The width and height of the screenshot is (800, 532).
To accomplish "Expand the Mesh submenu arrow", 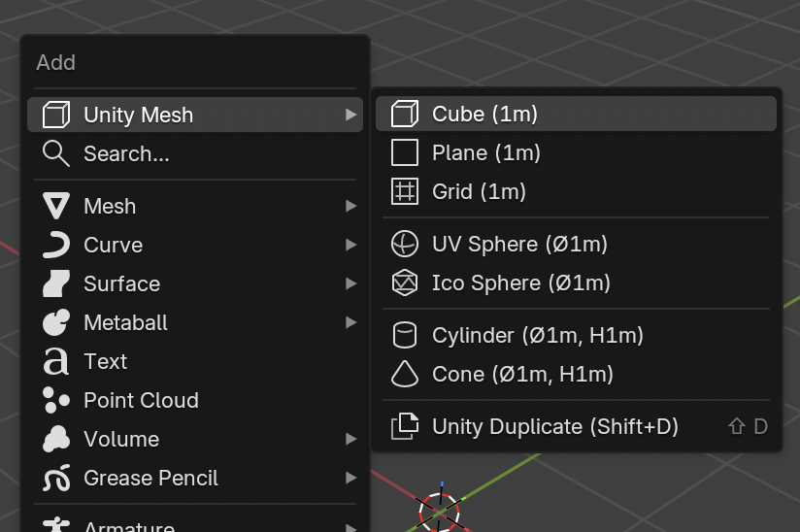I will click(350, 206).
